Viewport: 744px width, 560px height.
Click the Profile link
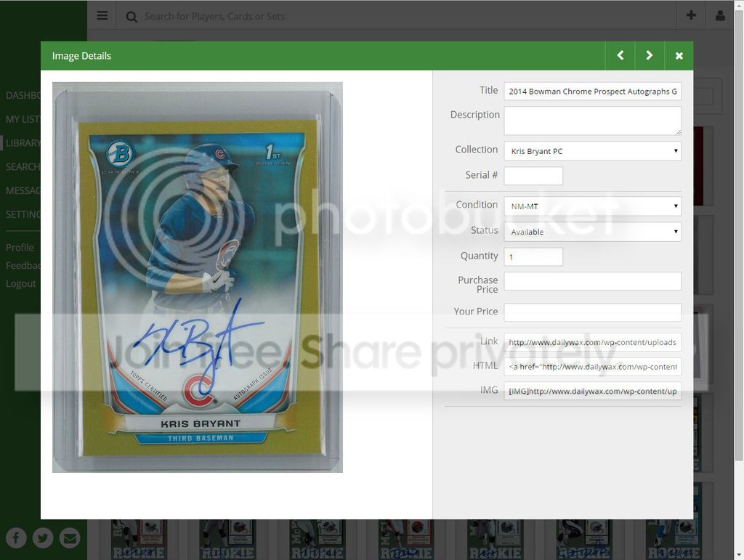[20, 248]
